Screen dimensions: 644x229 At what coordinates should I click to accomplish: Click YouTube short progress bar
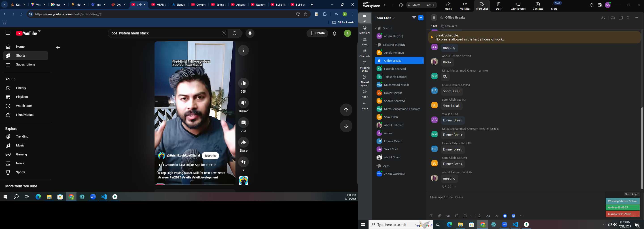pyautogui.click(x=195, y=185)
